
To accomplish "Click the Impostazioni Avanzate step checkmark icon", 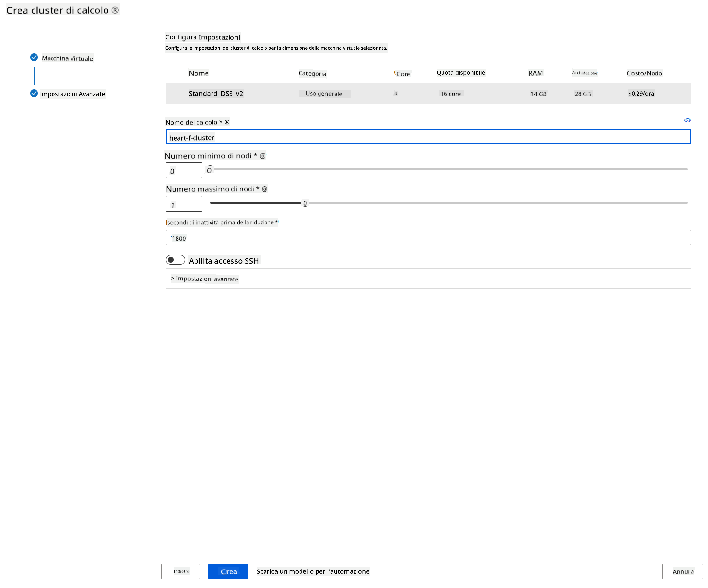I will (x=34, y=93).
